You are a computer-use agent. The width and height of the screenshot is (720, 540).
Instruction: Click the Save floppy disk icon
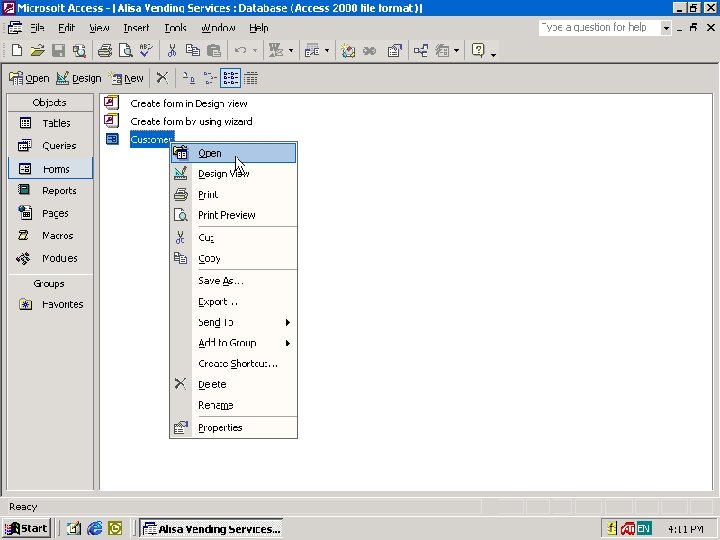pos(58,51)
